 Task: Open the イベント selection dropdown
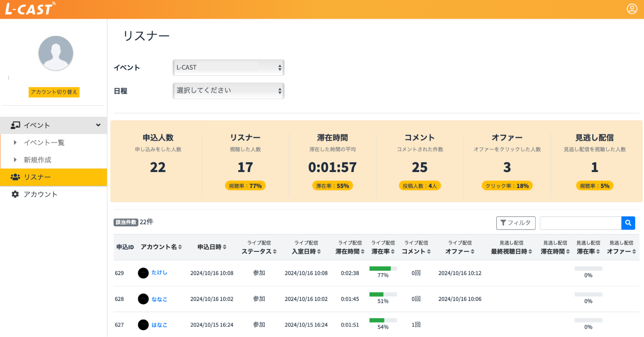(x=228, y=68)
